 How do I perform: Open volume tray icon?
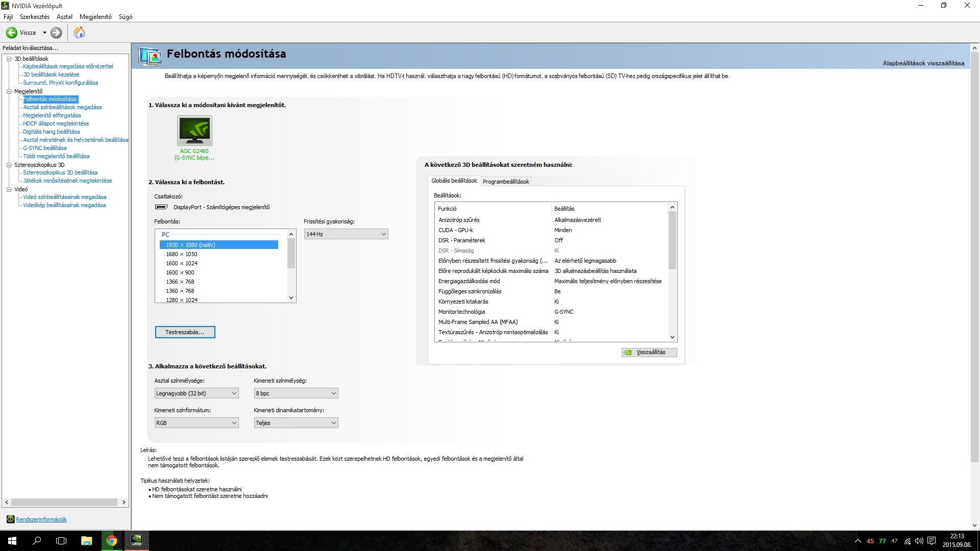[919, 541]
